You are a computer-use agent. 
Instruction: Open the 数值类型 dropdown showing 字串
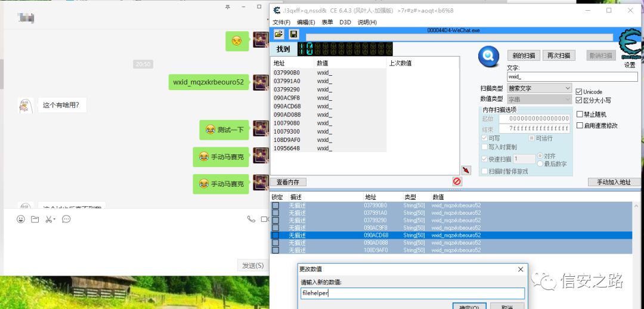pyautogui.click(x=539, y=99)
